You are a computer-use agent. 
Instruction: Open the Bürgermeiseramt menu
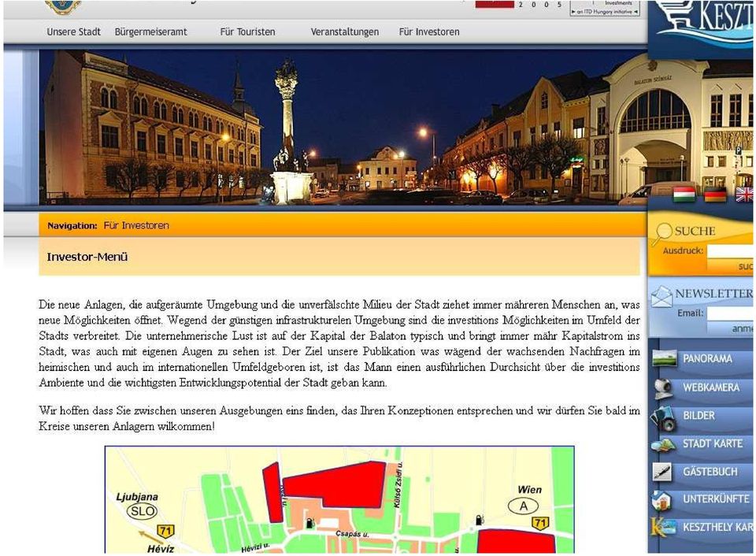(x=151, y=32)
